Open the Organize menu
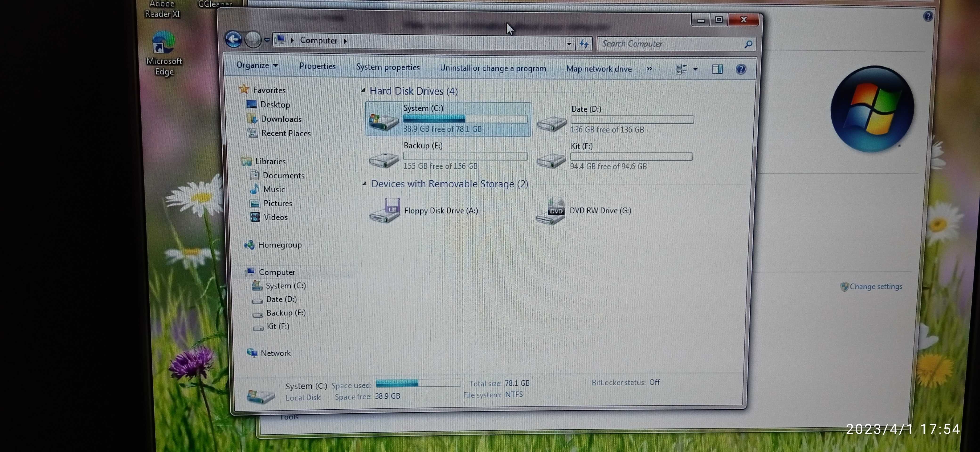This screenshot has width=980, height=452. pyautogui.click(x=257, y=65)
